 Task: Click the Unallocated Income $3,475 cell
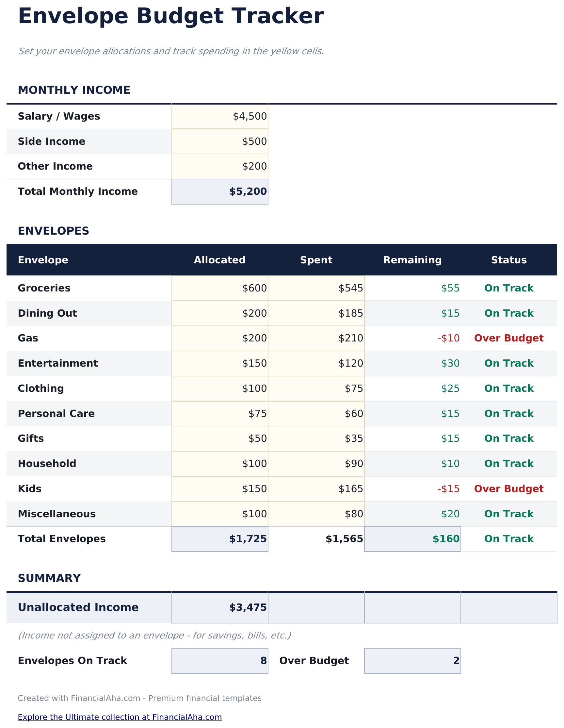(220, 608)
